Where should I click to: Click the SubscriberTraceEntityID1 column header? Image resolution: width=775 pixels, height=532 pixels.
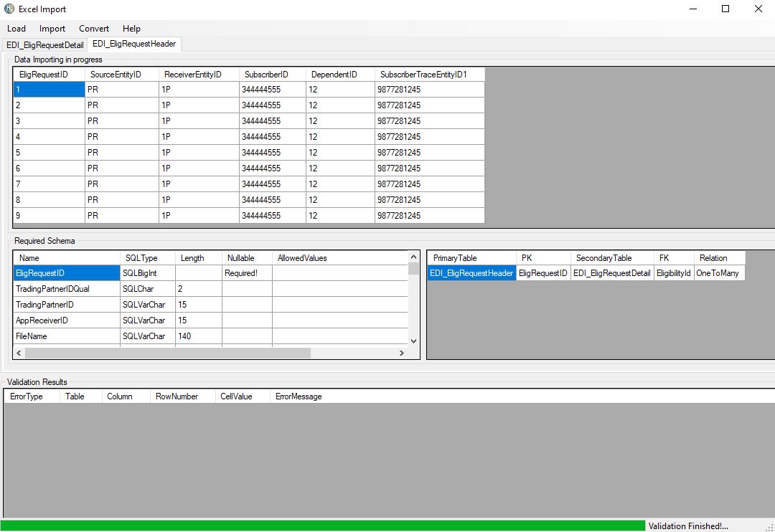pos(430,75)
